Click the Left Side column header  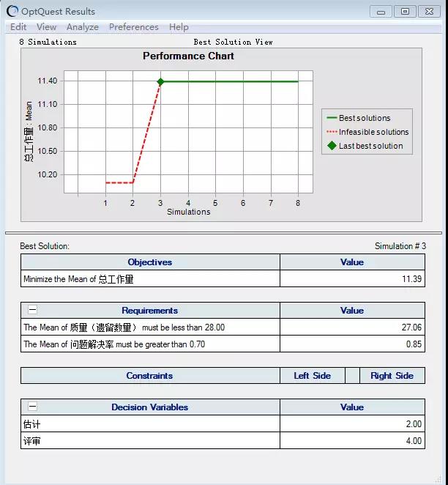click(312, 376)
